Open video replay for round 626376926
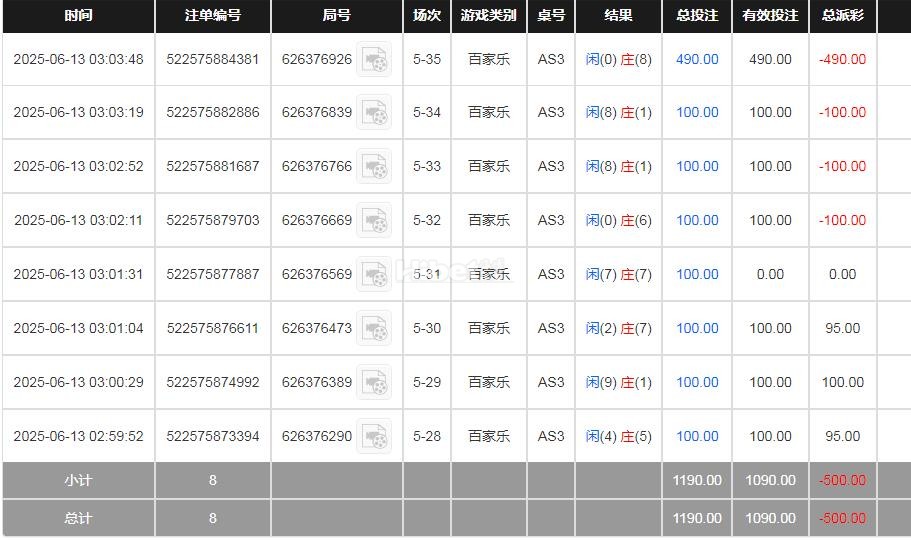 [x=374, y=60]
